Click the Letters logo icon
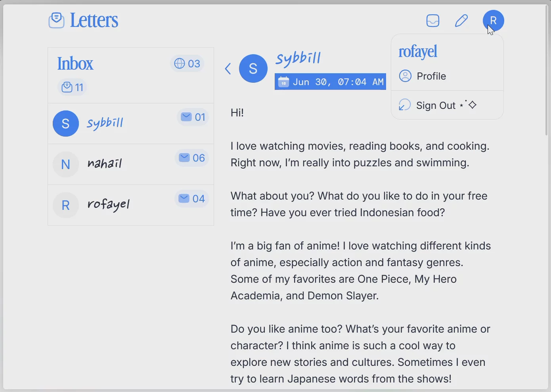551x392 pixels. (x=56, y=20)
